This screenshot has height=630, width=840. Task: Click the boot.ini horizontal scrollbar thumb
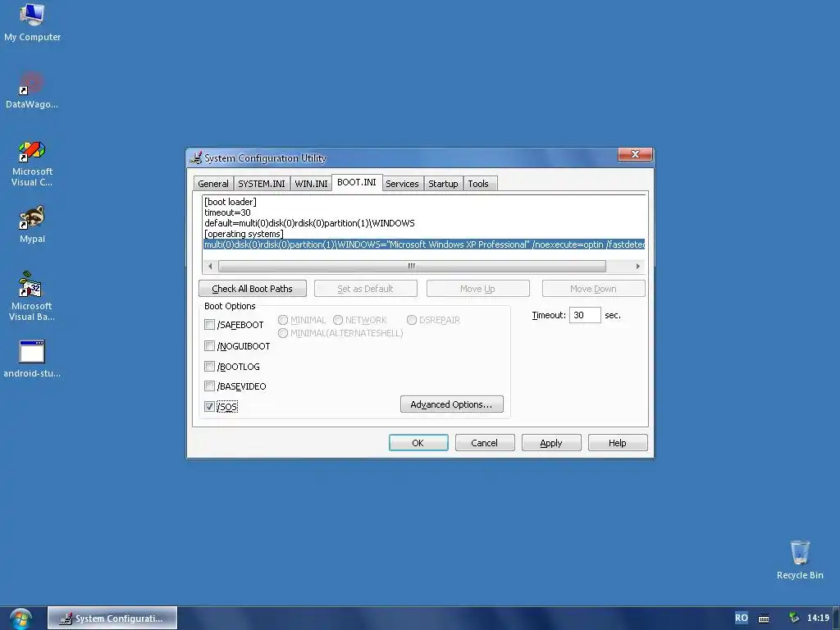tap(412, 267)
